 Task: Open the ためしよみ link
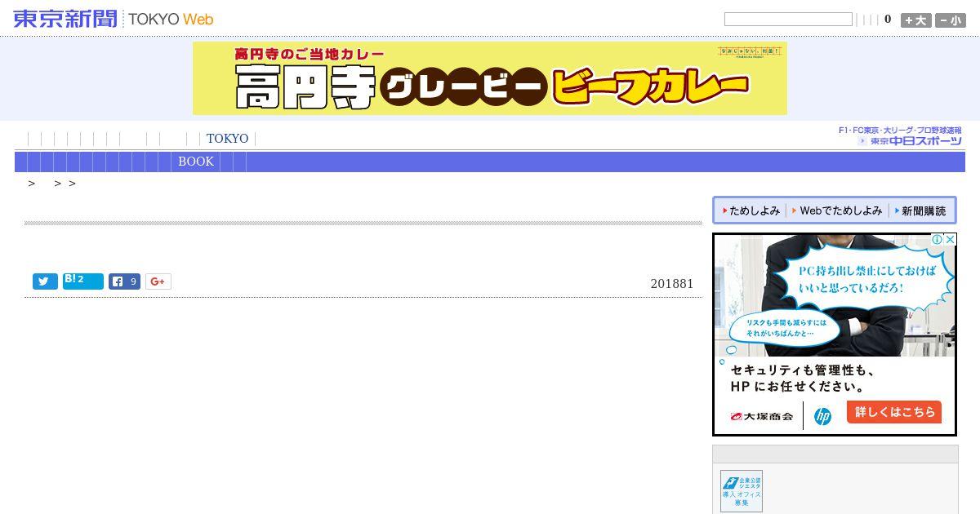tap(751, 210)
